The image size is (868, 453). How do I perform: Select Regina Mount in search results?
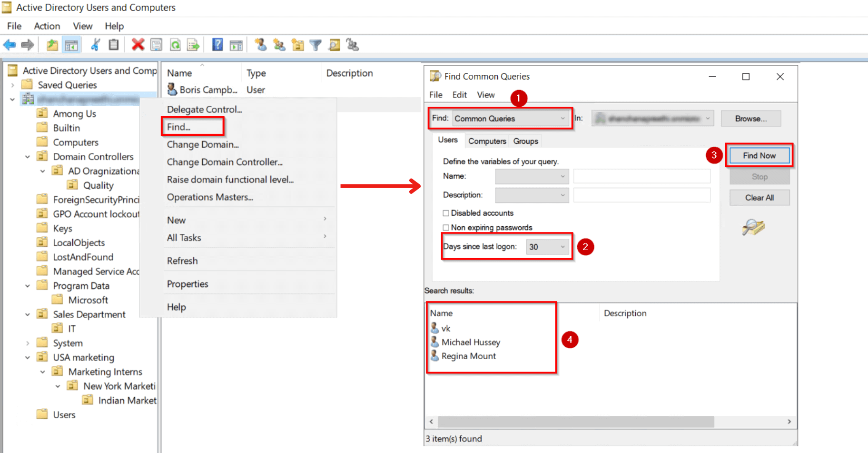pos(468,356)
